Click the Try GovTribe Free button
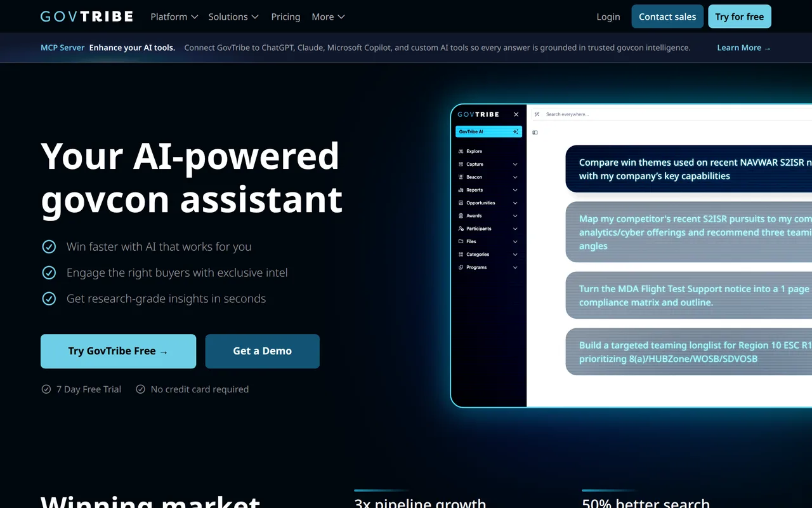 118,351
